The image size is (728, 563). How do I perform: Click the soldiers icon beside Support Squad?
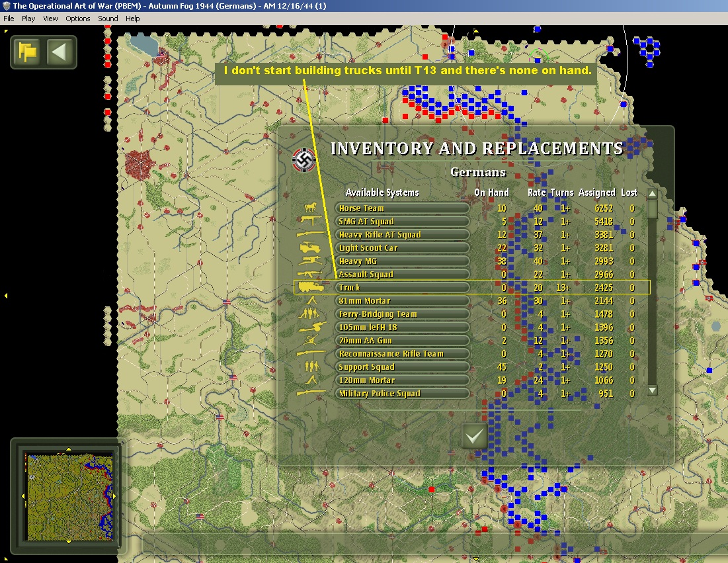(x=312, y=367)
